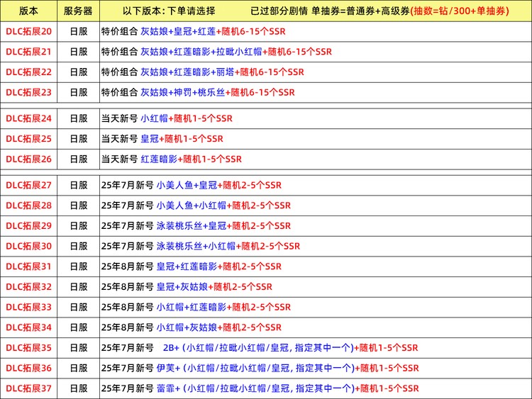532x399 pixels.
Task: Select the DLC拓展35 version cell
Action: [x=28, y=348]
